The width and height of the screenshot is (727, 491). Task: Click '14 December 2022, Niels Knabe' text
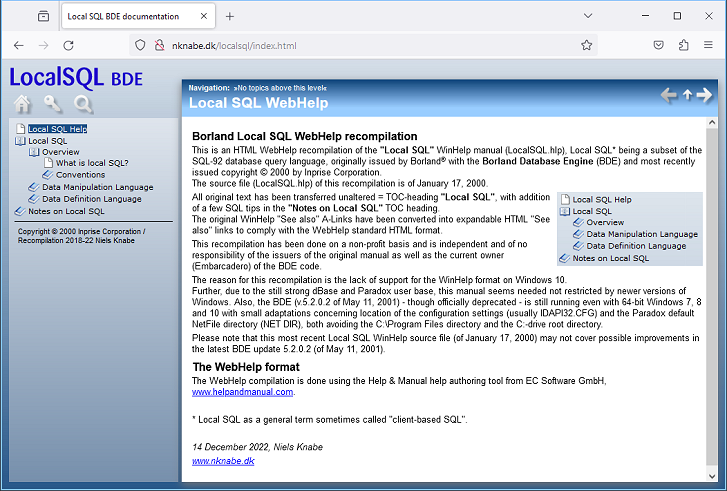click(x=257, y=447)
